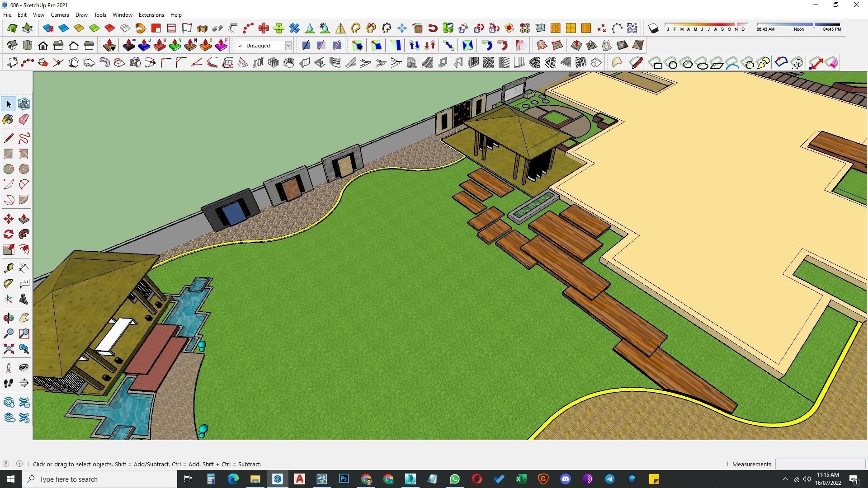The image size is (868, 488).
Task: Open the Camera menu
Action: pyautogui.click(x=60, y=15)
